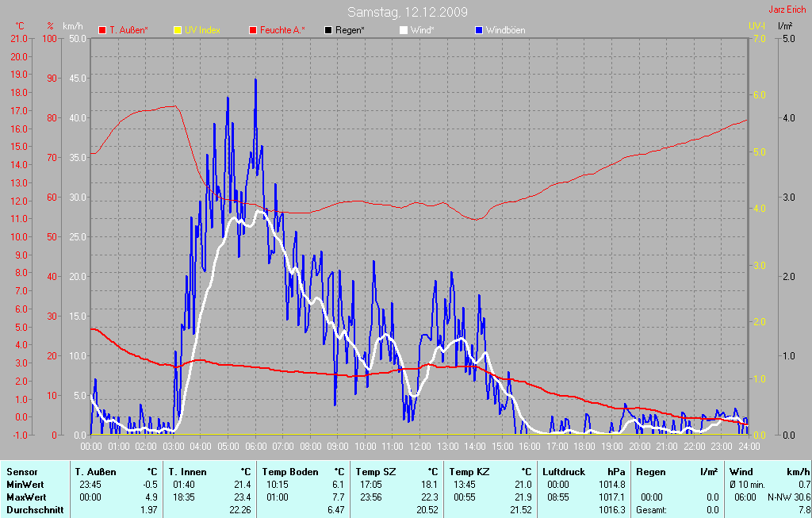
Task: Click the T. Innen maximum value 23.4
Action: 243,497
